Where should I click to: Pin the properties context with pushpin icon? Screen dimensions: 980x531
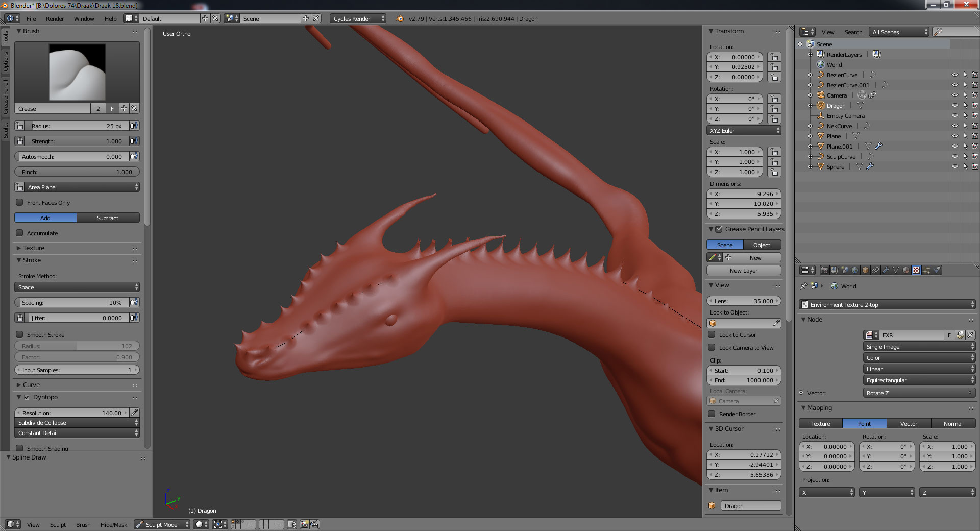click(804, 286)
